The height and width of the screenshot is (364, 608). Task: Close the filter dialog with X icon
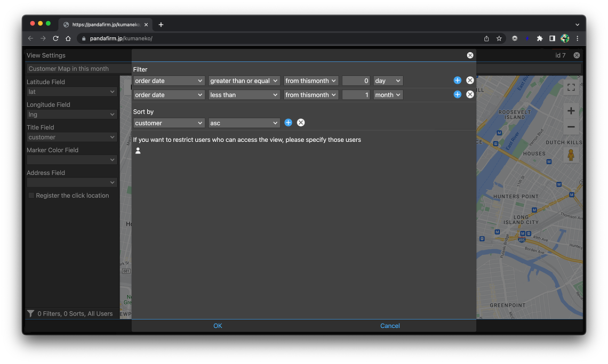coord(470,55)
